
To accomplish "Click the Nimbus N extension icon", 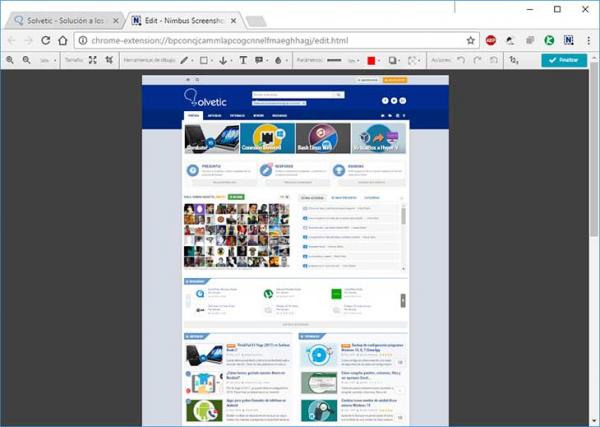I will (569, 40).
